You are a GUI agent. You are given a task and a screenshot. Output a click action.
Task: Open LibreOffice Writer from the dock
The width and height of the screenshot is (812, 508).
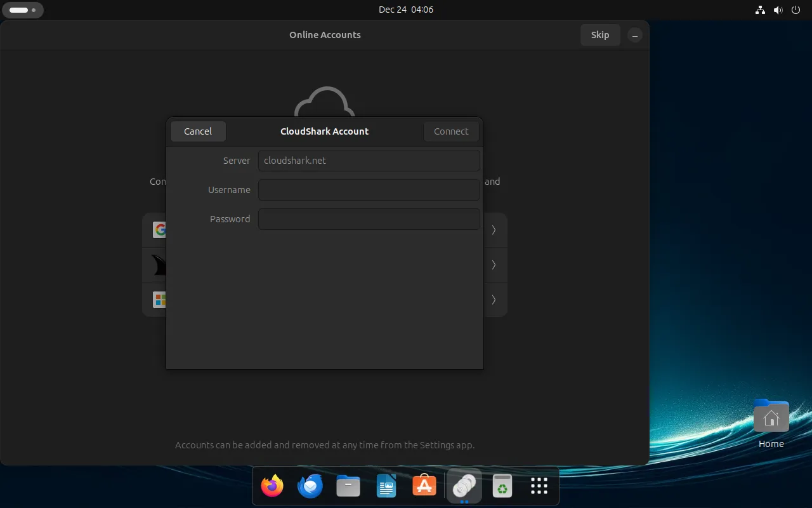(x=386, y=486)
